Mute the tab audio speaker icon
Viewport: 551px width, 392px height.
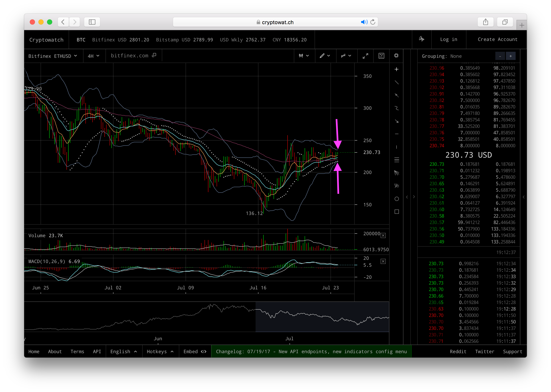point(364,22)
